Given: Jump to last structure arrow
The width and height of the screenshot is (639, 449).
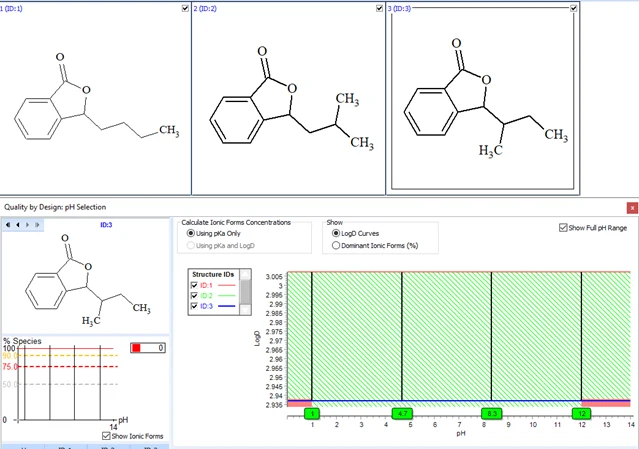Looking at the screenshot, I should [x=37, y=224].
